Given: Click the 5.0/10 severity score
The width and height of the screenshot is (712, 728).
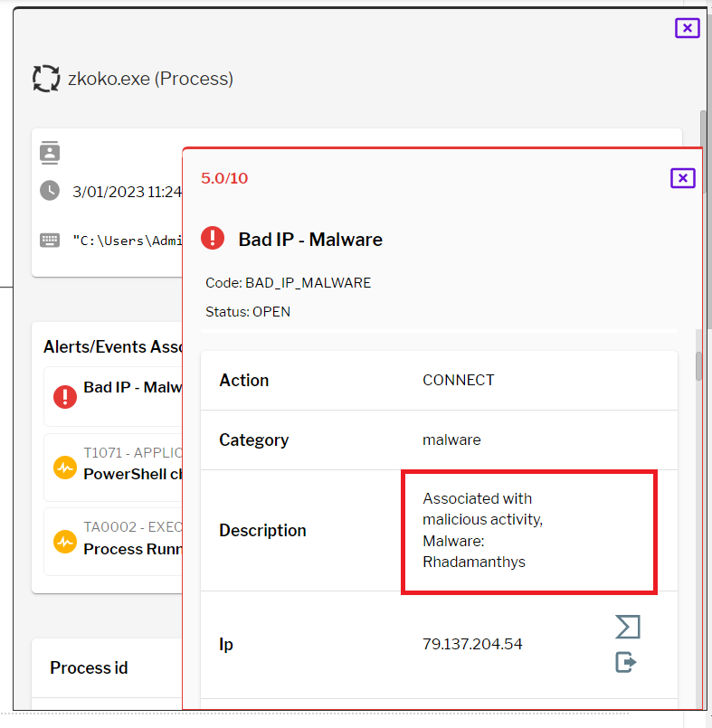Looking at the screenshot, I should point(224,178).
